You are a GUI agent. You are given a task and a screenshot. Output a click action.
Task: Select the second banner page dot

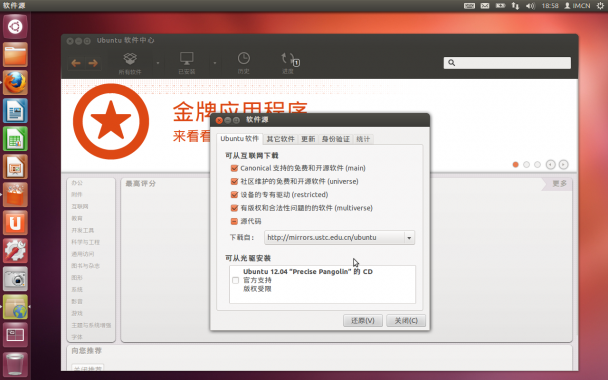pyautogui.click(x=526, y=165)
